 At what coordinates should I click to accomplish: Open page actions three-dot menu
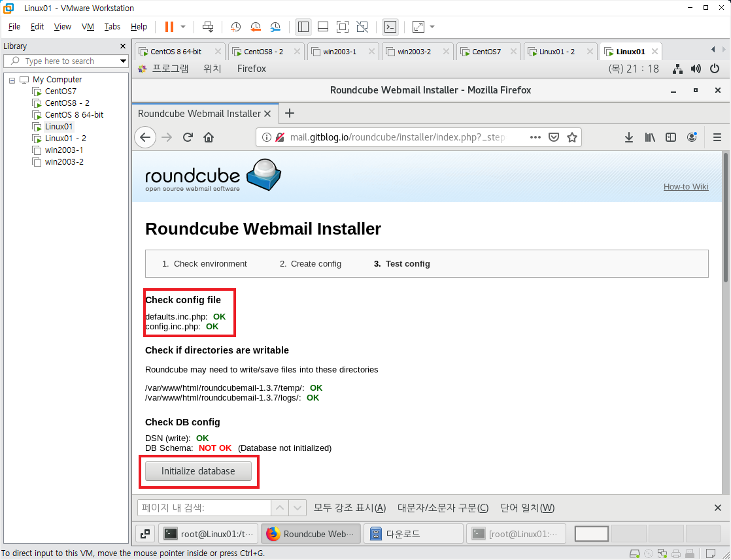pos(535,137)
